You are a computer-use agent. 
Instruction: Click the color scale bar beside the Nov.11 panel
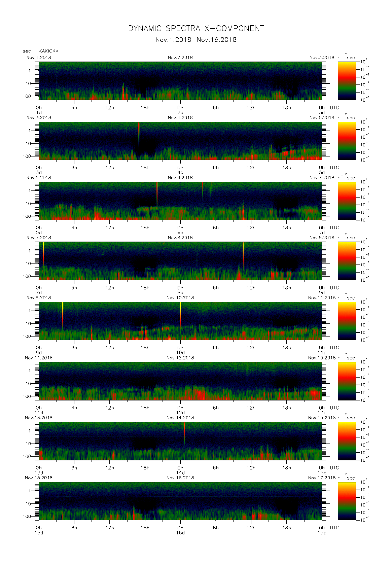pyautogui.click(x=347, y=381)
